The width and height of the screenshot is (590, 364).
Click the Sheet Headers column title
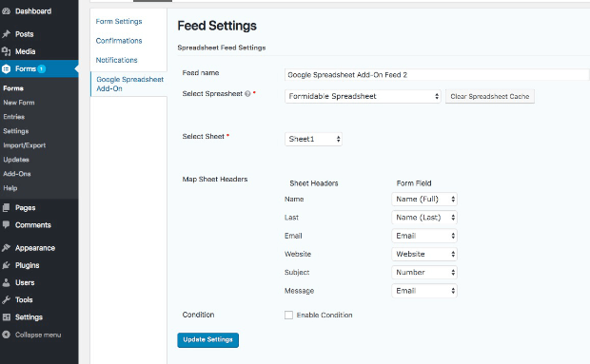(314, 183)
